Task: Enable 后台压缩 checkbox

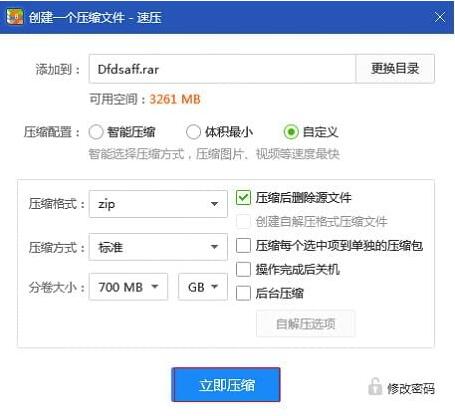Action: 243,293
